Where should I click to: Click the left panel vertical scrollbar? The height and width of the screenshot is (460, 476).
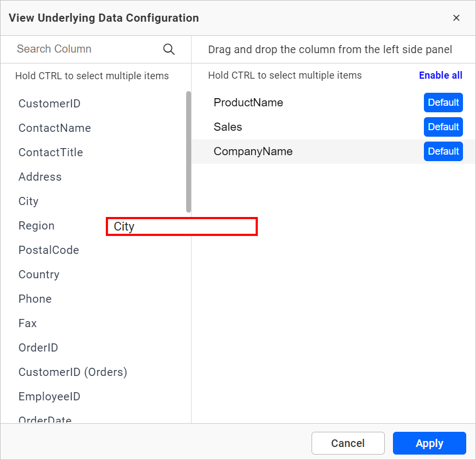188,152
